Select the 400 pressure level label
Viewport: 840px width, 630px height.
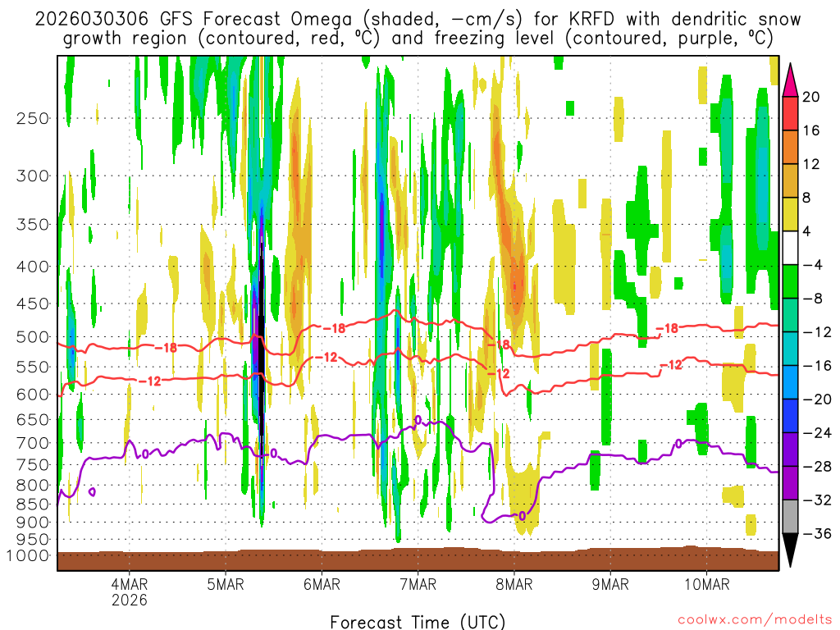click(x=33, y=267)
